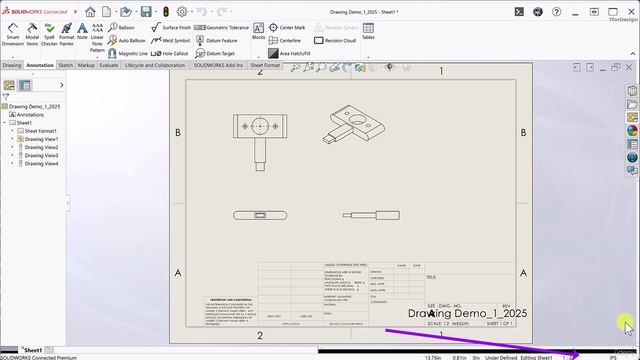The height and width of the screenshot is (360, 640).
Task: Activate the Format Painter
Action: point(67,34)
